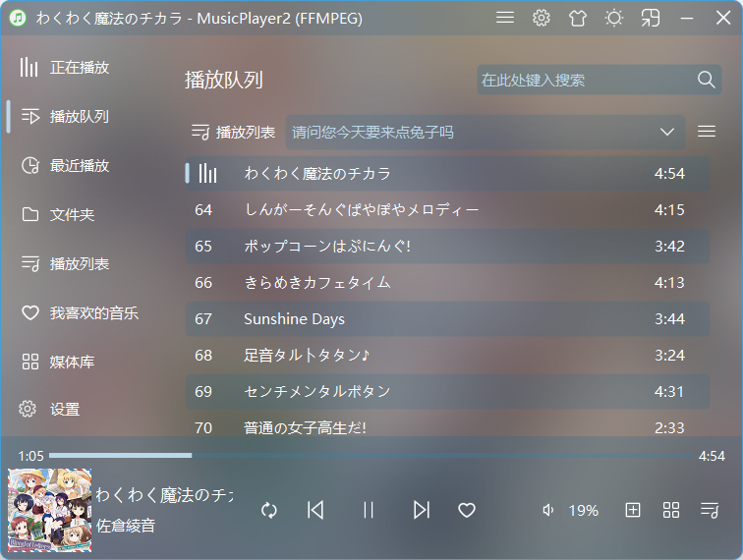The image size is (743, 560).
Task: Show the playlist icon in bottom bar
Action: point(710,510)
